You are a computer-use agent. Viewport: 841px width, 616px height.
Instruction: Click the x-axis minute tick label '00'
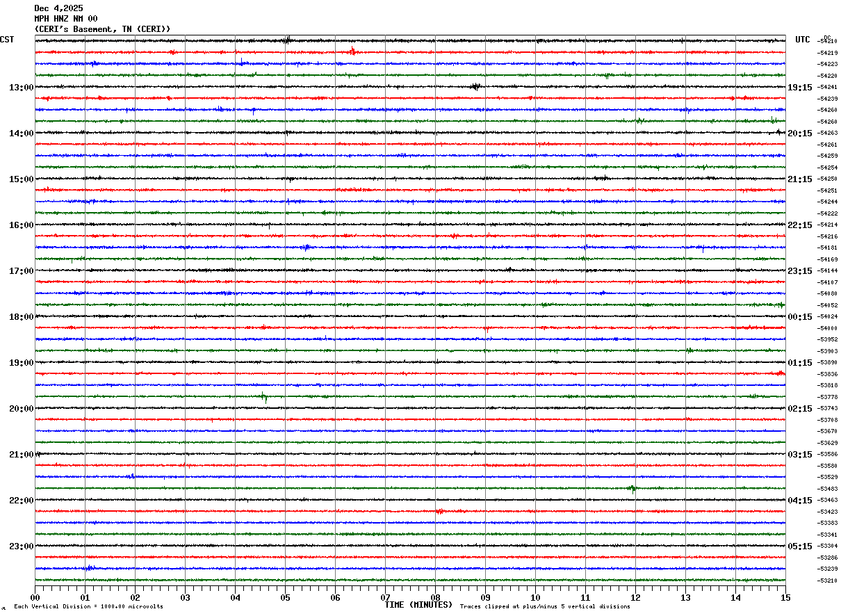point(35,597)
